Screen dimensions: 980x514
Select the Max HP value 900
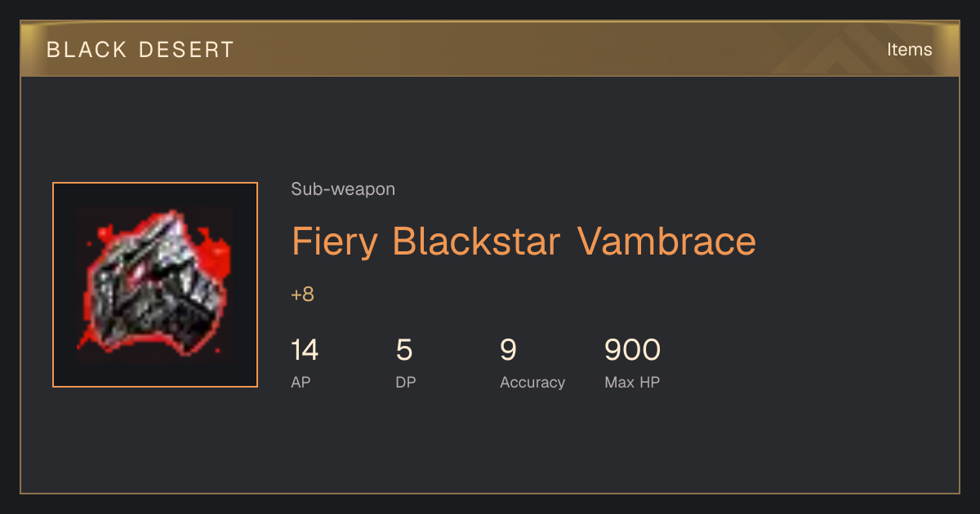coord(632,350)
